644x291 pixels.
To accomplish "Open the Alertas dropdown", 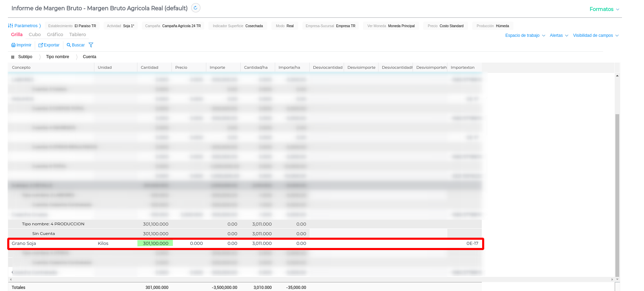I will [559, 35].
